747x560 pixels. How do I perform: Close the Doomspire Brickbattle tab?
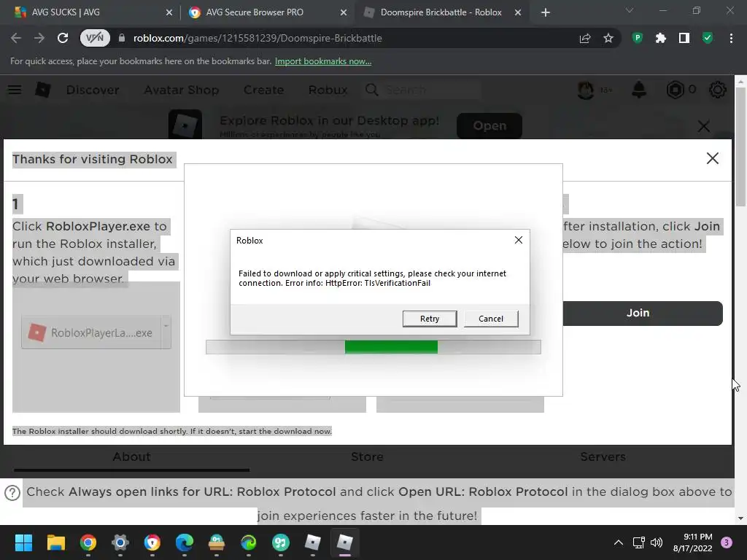[x=518, y=12]
